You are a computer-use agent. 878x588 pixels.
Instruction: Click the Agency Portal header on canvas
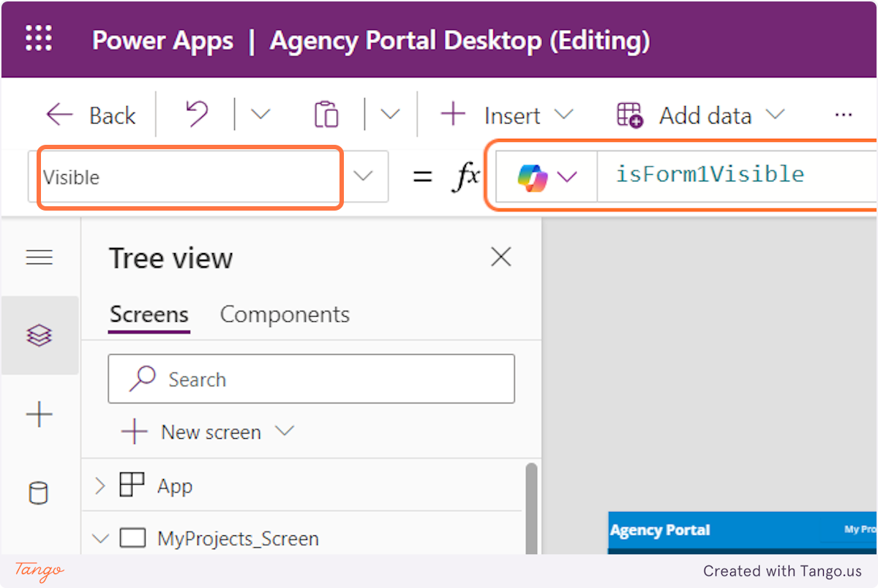point(660,530)
